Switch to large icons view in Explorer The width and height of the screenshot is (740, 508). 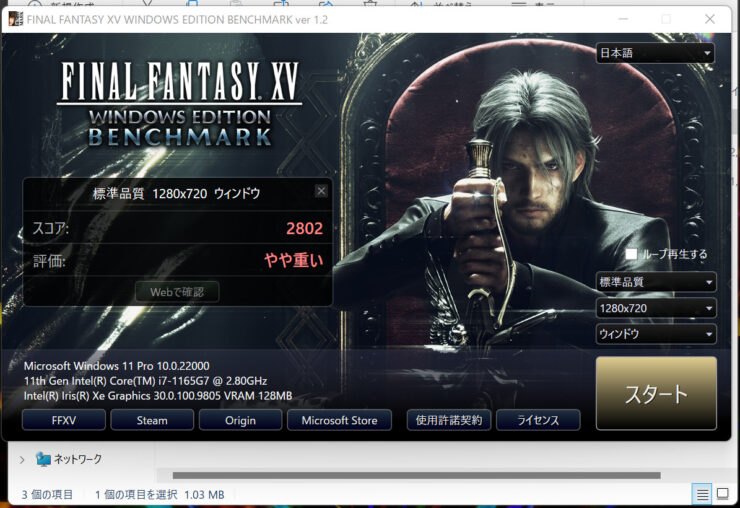[723, 494]
